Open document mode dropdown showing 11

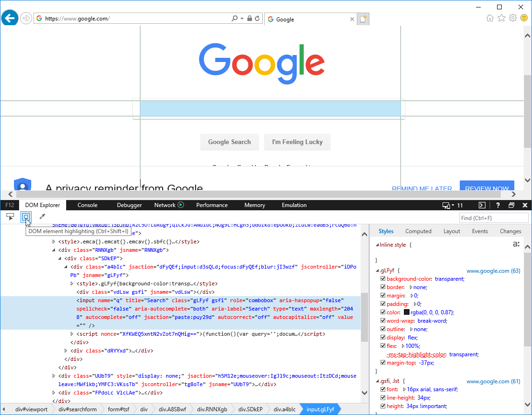[x=457, y=205]
